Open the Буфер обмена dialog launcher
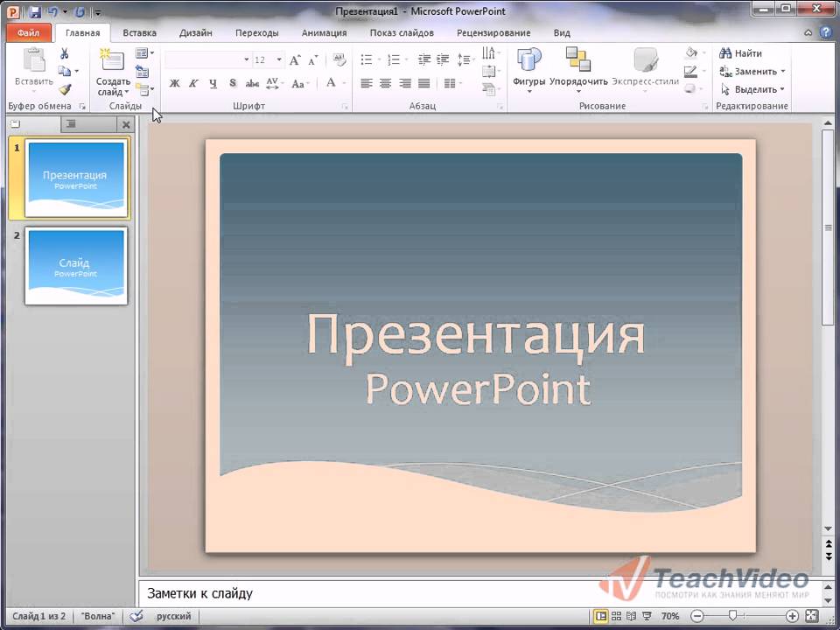Image resolution: width=840 pixels, height=630 pixels. (x=82, y=107)
